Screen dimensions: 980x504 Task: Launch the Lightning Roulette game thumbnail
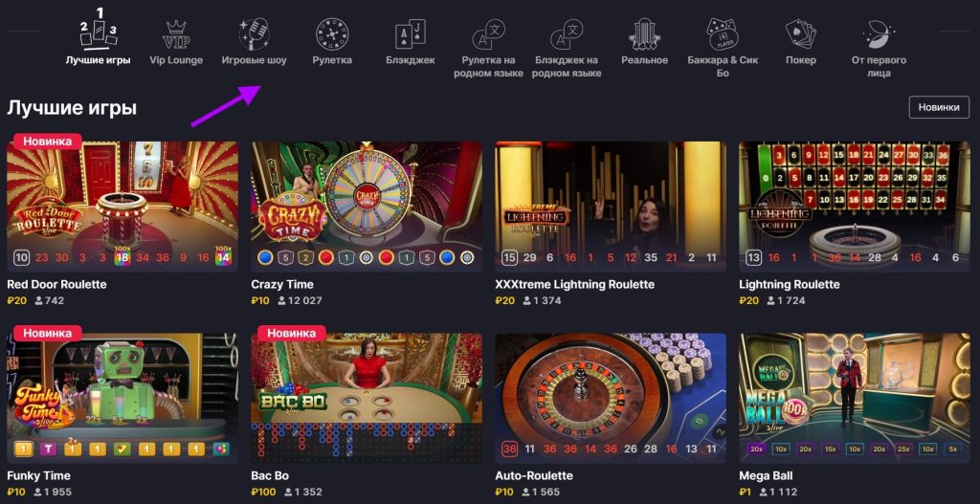pos(855,207)
